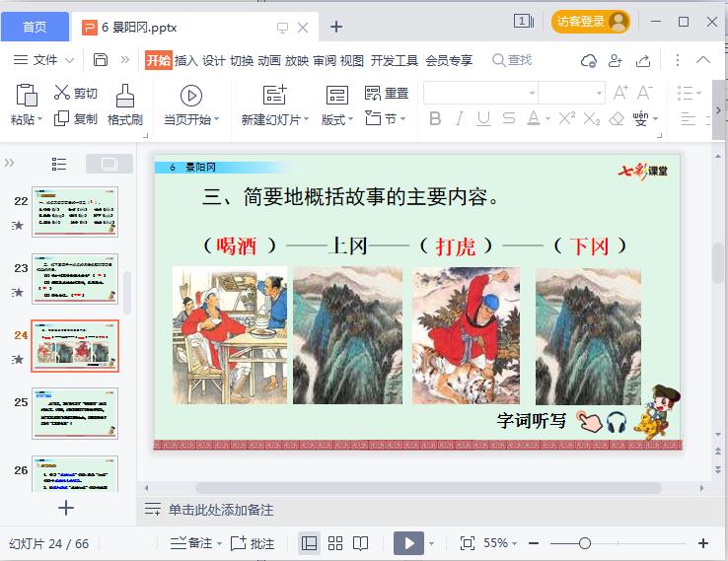Apply Subscript formatting

click(592, 118)
